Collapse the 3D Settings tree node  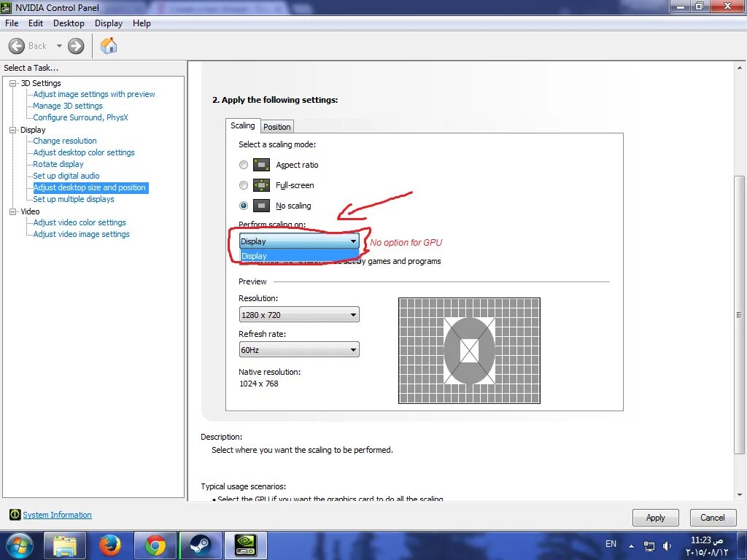(x=13, y=83)
